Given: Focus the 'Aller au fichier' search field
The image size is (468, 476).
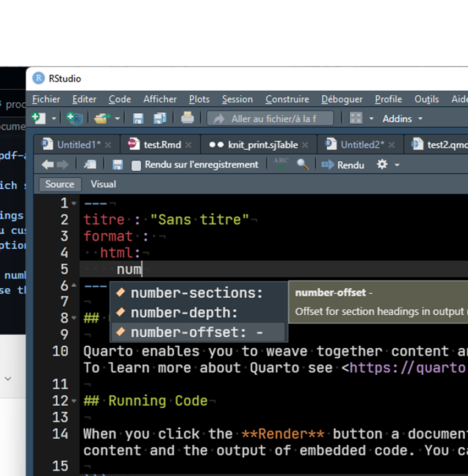Looking at the screenshot, I should [270, 118].
